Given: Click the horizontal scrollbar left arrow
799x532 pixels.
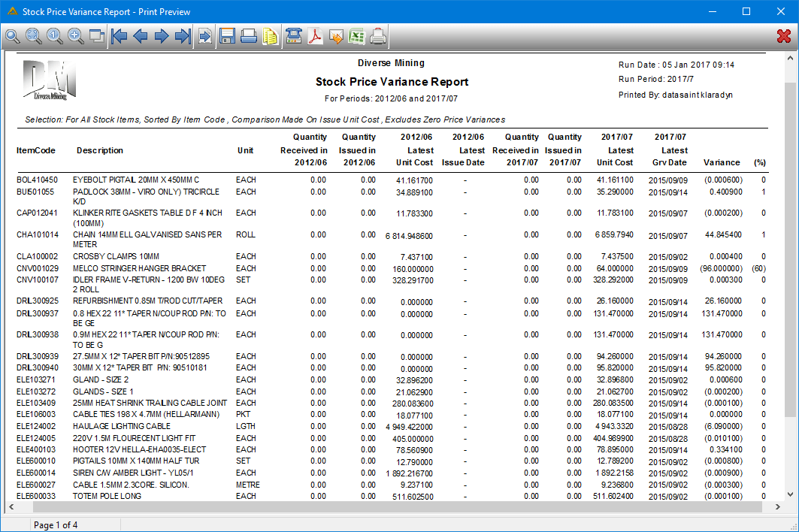Looking at the screenshot, I should click(x=11, y=507).
